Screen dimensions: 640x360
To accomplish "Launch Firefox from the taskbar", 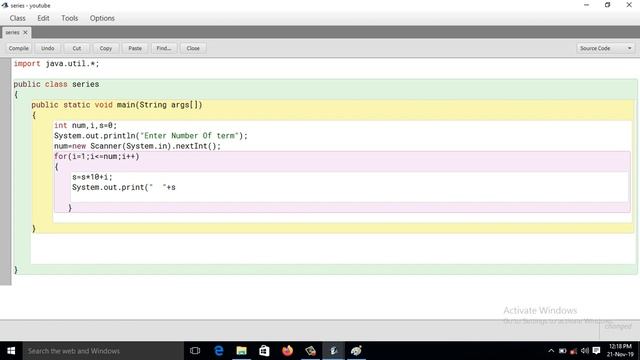I will (287, 351).
